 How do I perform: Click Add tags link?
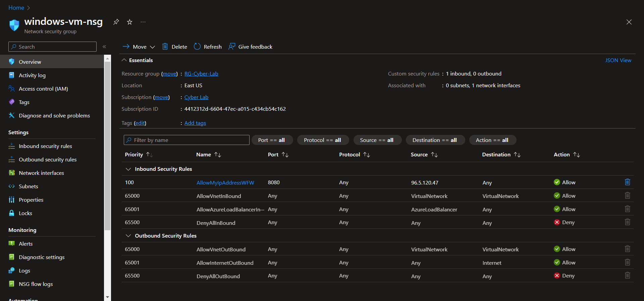pyautogui.click(x=195, y=123)
